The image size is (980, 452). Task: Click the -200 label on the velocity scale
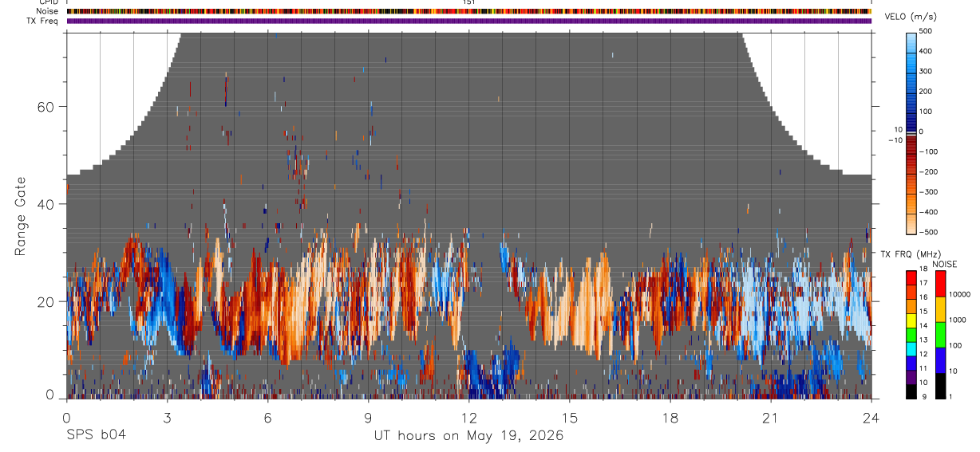[x=931, y=172]
